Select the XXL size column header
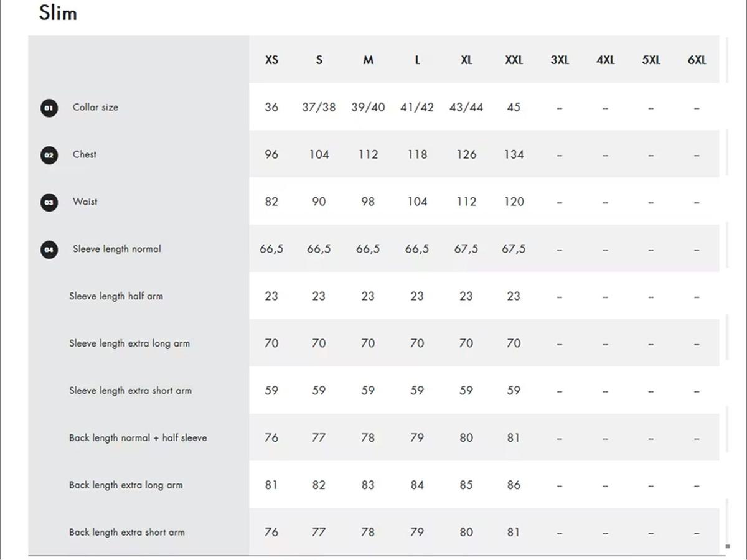 coord(514,60)
